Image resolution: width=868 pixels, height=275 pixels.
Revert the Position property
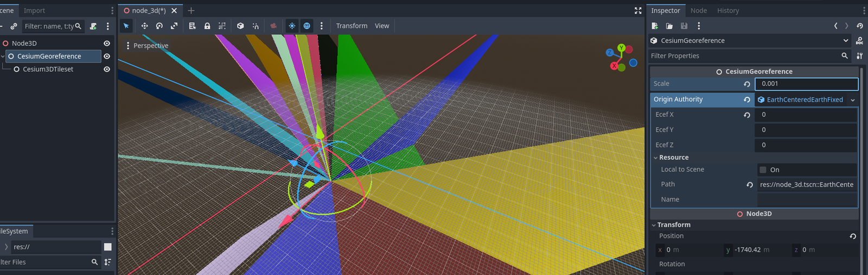point(853,236)
